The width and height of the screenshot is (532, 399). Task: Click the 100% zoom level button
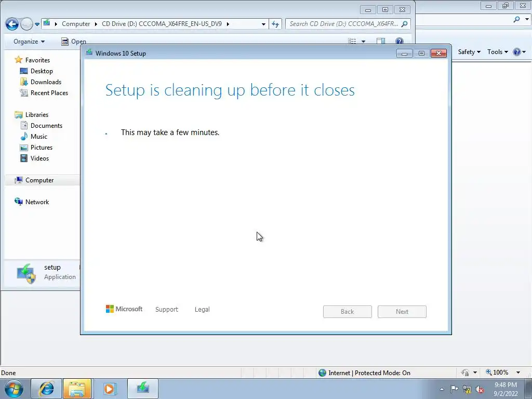(x=497, y=373)
